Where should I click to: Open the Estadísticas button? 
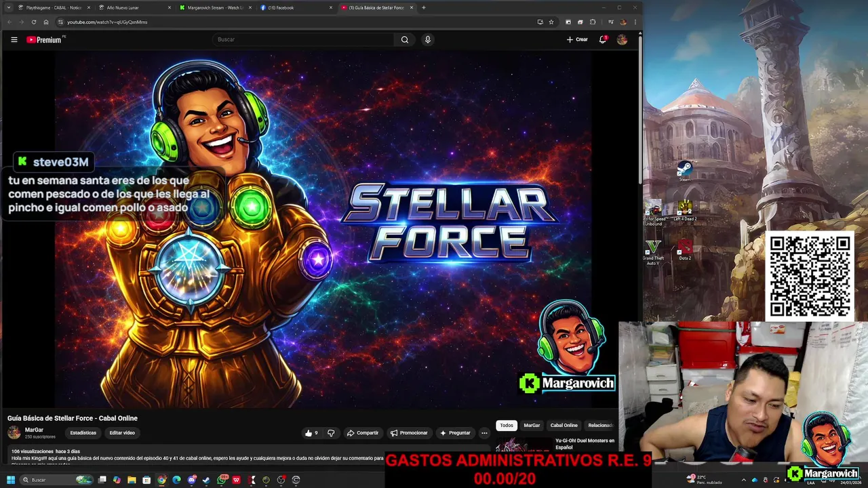point(83,432)
